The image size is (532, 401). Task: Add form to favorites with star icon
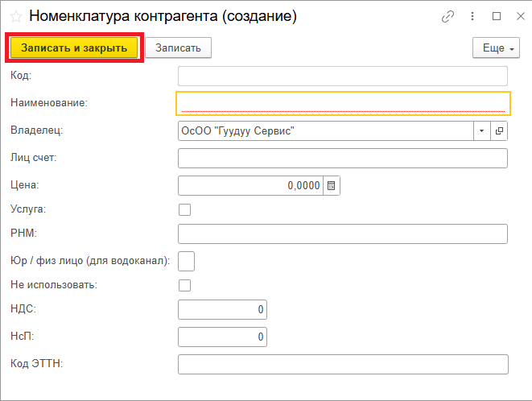[16, 16]
